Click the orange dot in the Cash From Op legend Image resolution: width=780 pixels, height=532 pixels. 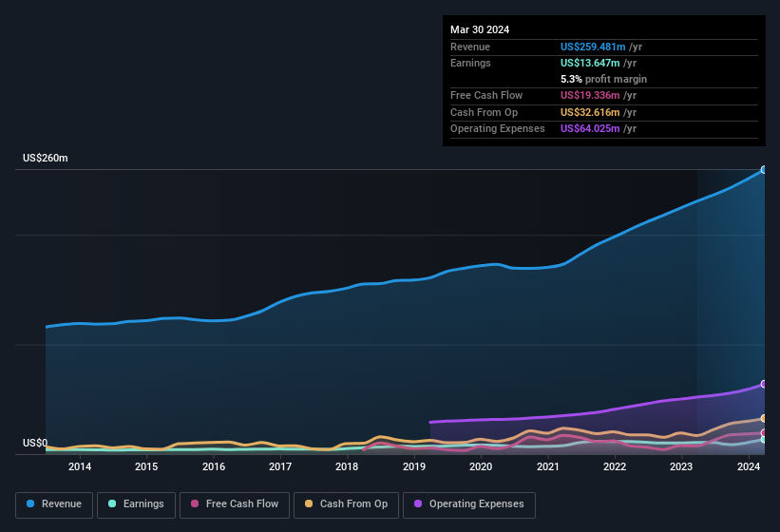click(309, 504)
